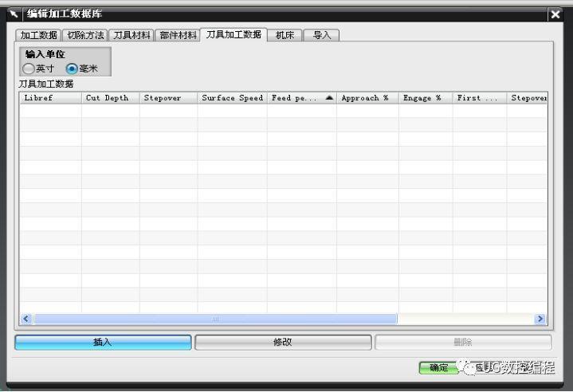Open the 机床 tab
Viewport: 573px width, 392px height.
pyautogui.click(x=285, y=35)
